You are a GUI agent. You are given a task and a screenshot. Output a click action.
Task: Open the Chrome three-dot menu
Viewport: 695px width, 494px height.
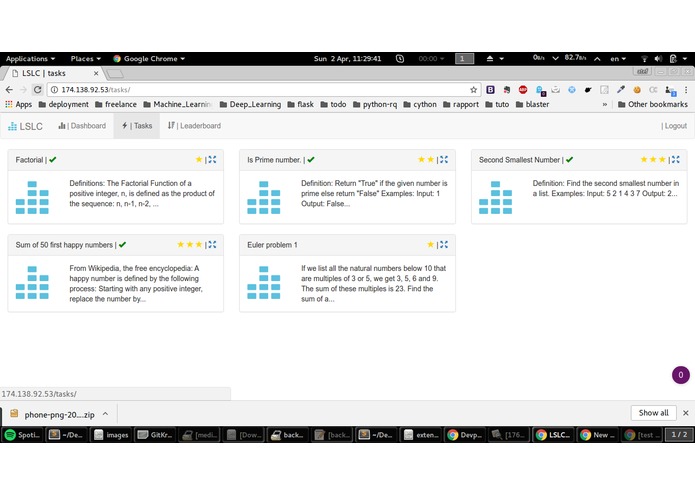coord(686,89)
